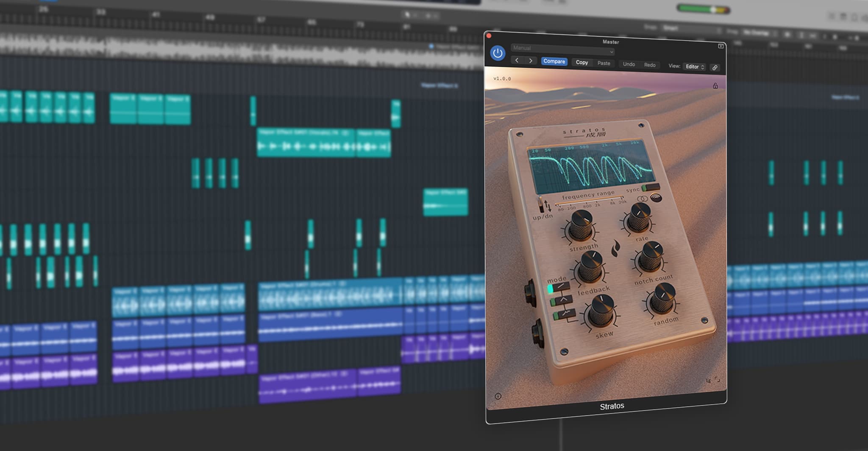Viewport: 868px width, 451px height.
Task: Click the v1.0.0 version label
Action: click(x=502, y=78)
